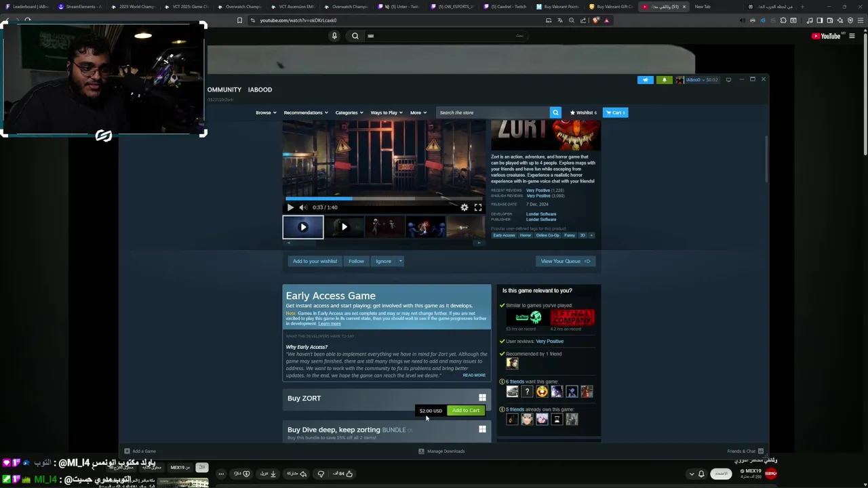Click YouTube voice search microphone
This screenshot has height=488, width=868.
click(334, 36)
